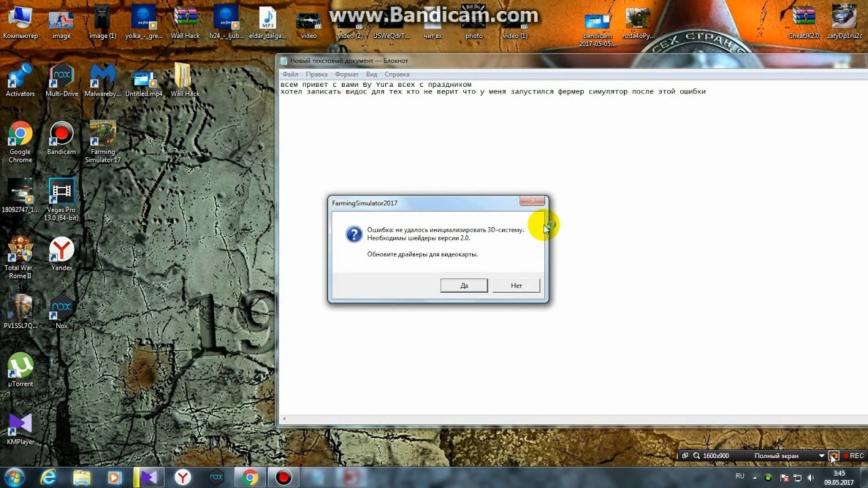Click the Notepad window title bar
Image resolution: width=868 pixels, height=488 pixels.
(572, 60)
